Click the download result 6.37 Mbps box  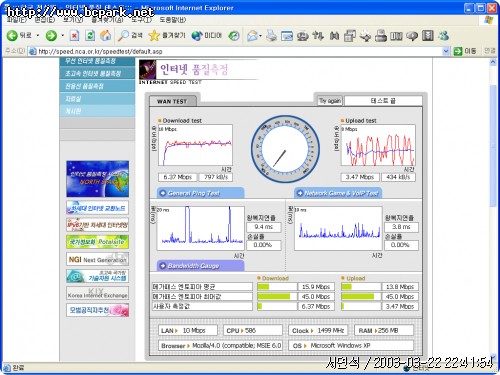coord(177,177)
